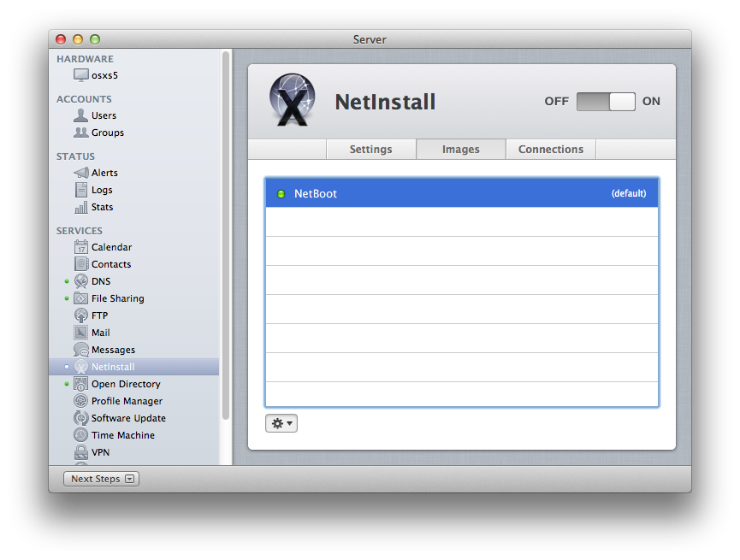Open Logs document icon

[80, 190]
